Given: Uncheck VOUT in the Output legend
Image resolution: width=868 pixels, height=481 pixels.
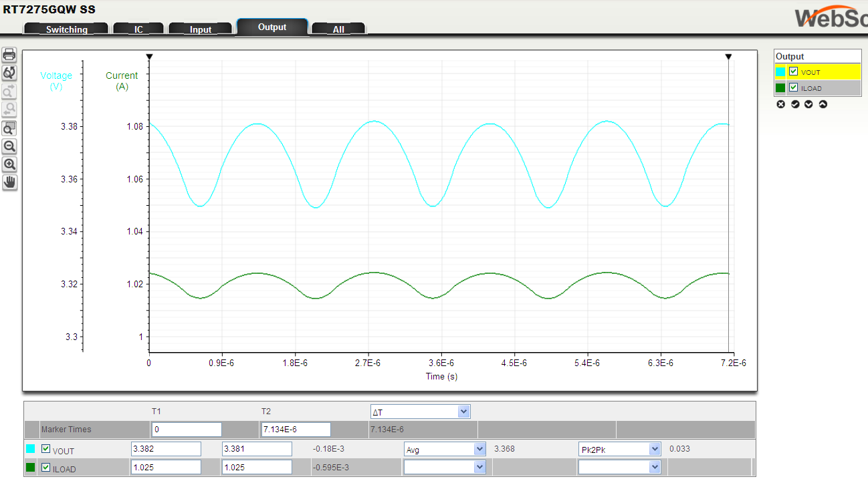Looking at the screenshot, I should (792, 71).
